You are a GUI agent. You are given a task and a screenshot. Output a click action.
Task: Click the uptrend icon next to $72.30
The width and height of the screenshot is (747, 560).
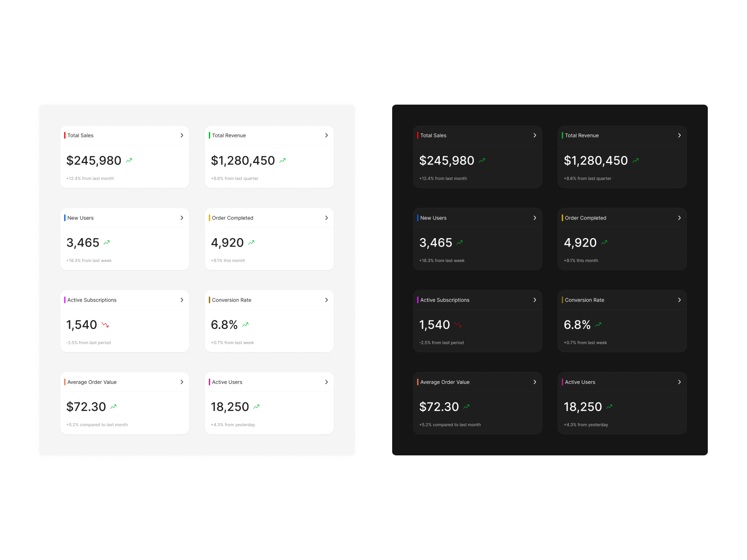[x=113, y=407]
